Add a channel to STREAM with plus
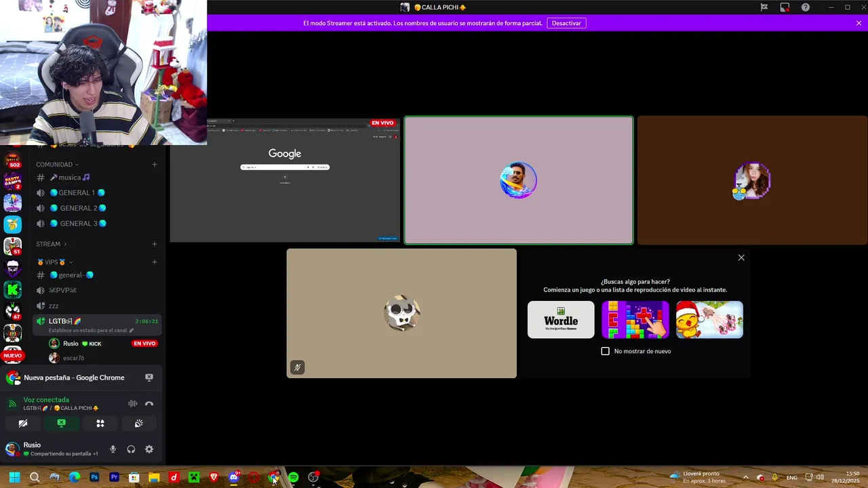This screenshot has width=868, height=488. pos(155,244)
